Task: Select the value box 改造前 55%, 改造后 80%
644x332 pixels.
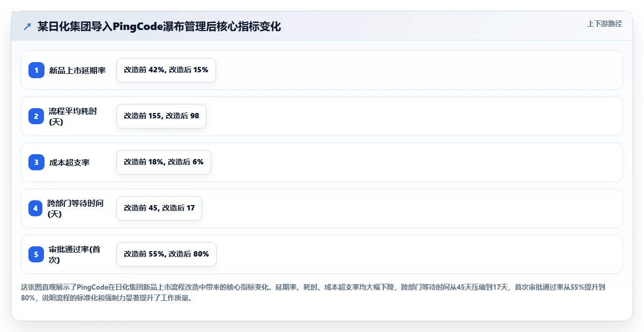Action: [166, 254]
